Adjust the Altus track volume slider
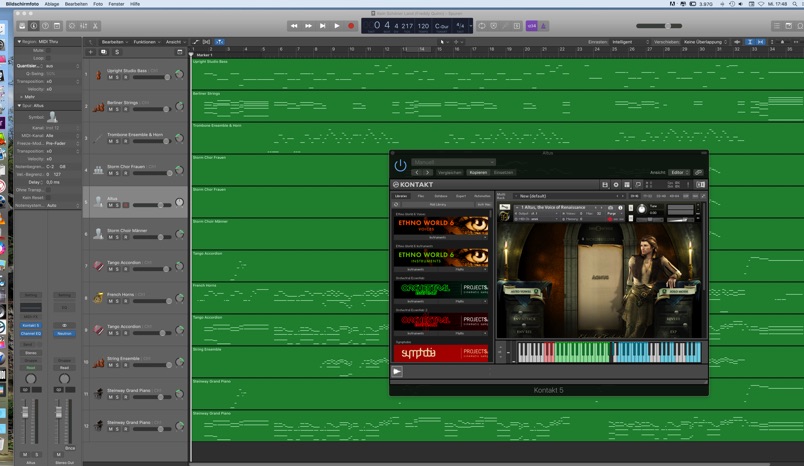 click(x=152, y=205)
